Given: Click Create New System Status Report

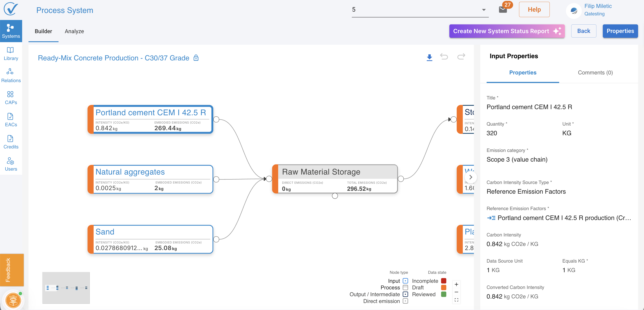Looking at the screenshot, I should coord(507,31).
